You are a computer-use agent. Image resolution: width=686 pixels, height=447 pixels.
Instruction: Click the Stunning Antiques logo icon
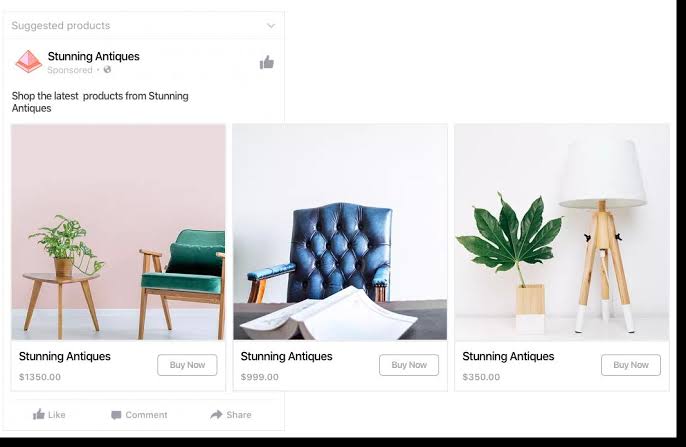(28, 62)
